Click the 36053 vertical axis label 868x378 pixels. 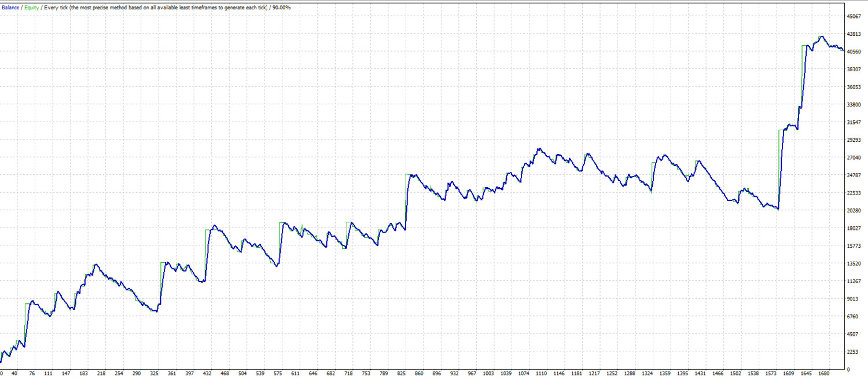click(854, 87)
